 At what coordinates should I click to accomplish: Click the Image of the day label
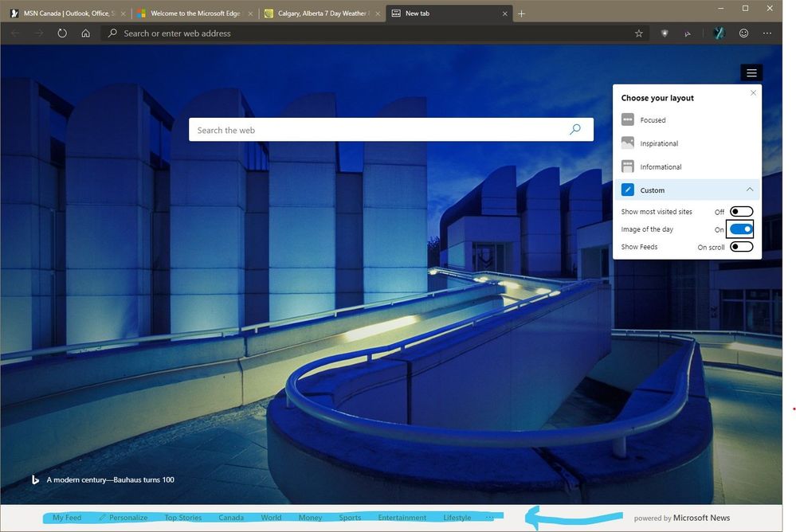coord(647,229)
